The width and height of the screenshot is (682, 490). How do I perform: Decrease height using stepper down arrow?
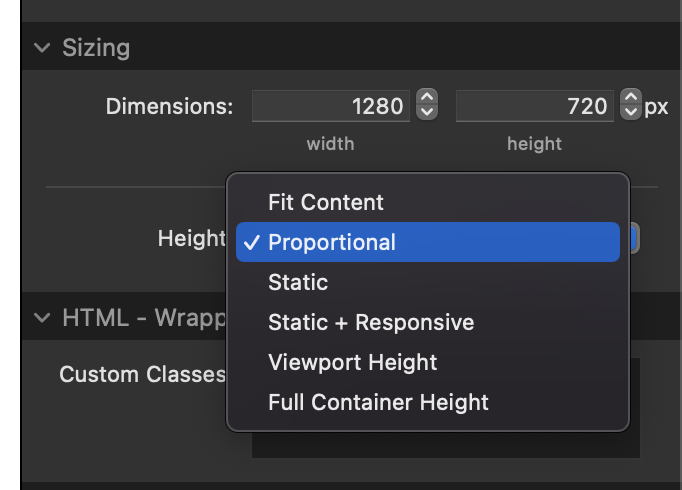[631, 112]
